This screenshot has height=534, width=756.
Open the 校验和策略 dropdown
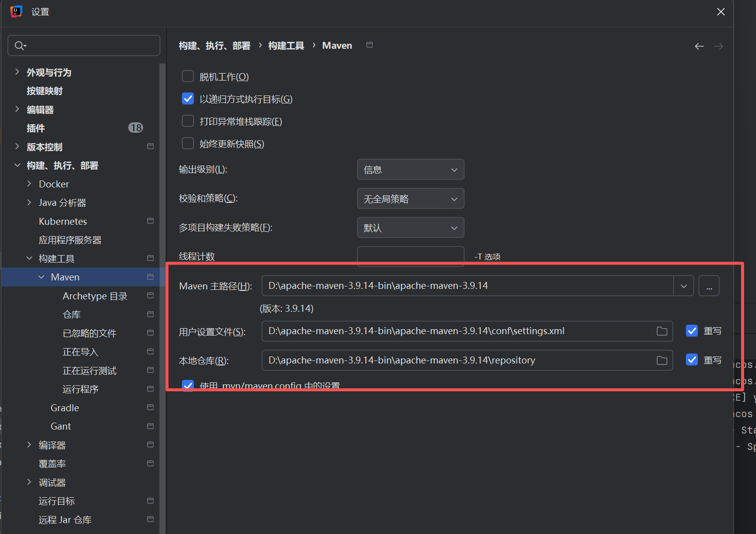point(411,199)
